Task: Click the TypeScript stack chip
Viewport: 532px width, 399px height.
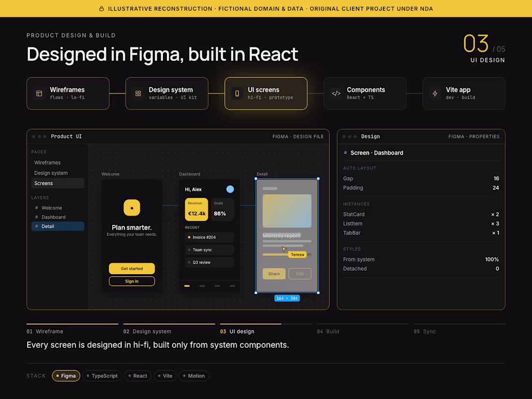Action: click(x=102, y=376)
